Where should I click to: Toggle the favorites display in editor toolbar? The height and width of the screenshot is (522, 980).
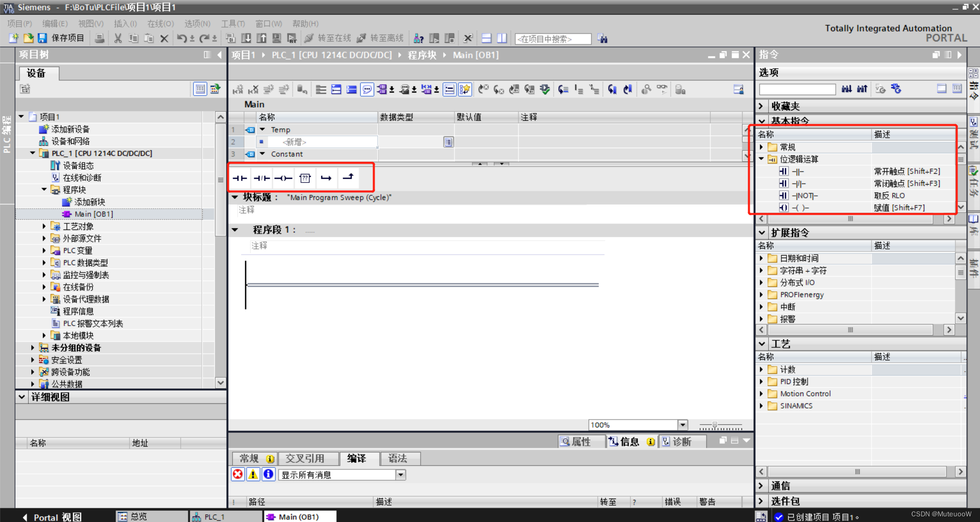click(465, 89)
